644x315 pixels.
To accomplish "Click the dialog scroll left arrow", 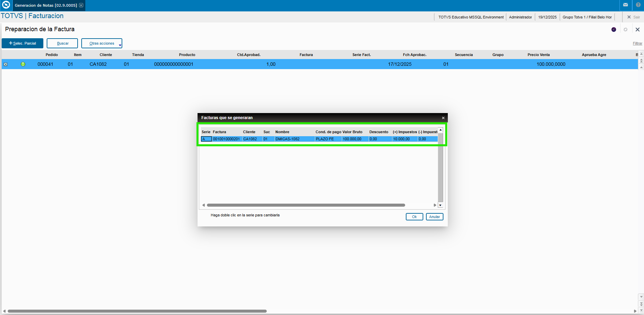I will coord(204,205).
